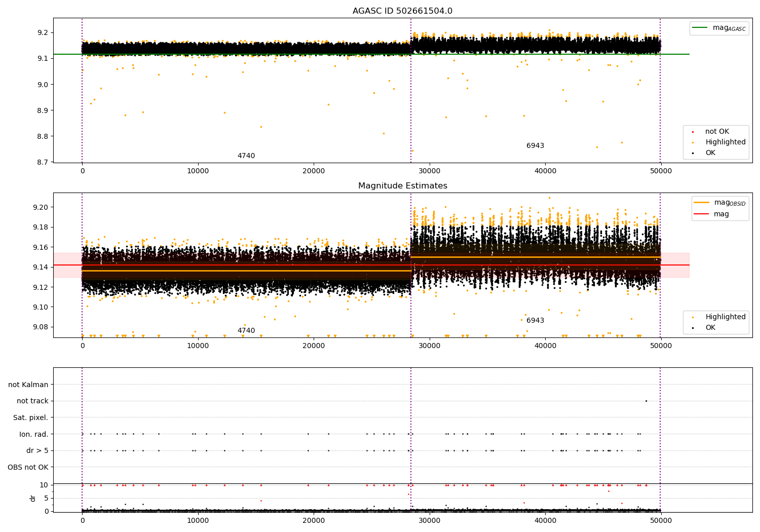760x532 pixels.
Task: Click the 'Ion. rad.' axis label
Action: pyautogui.click(x=34, y=434)
